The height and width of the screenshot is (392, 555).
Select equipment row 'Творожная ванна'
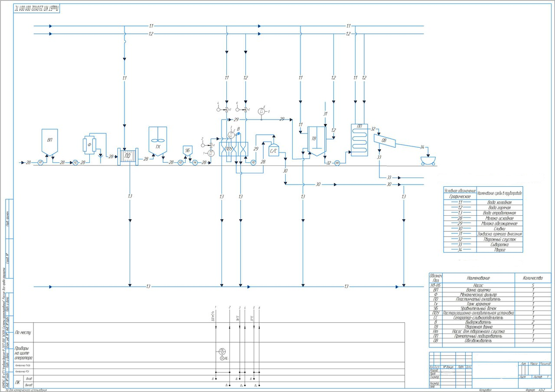(x=490, y=327)
